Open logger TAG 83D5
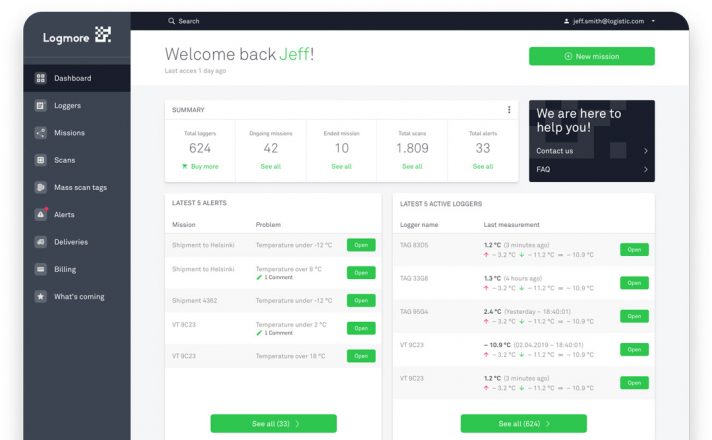 634,249
